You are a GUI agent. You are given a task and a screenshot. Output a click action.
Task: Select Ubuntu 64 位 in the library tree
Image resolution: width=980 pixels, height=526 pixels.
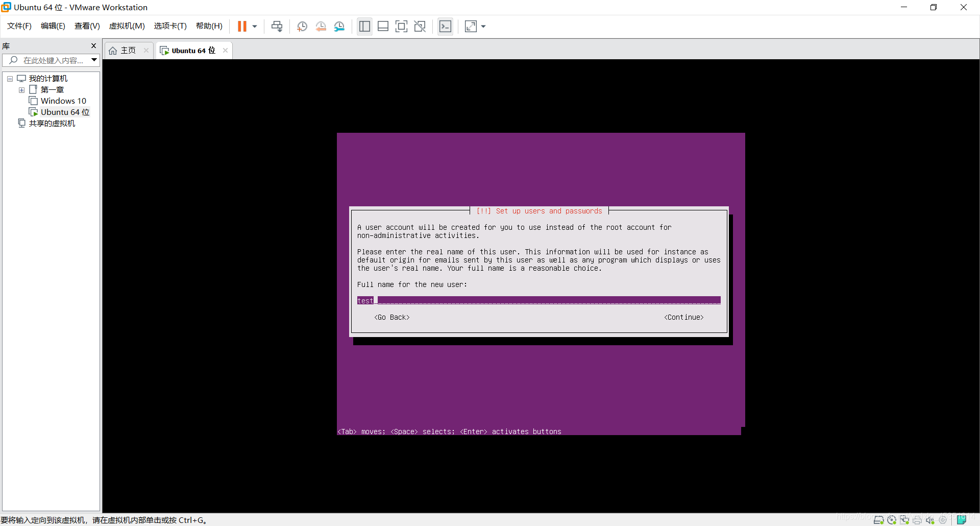click(x=65, y=112)
